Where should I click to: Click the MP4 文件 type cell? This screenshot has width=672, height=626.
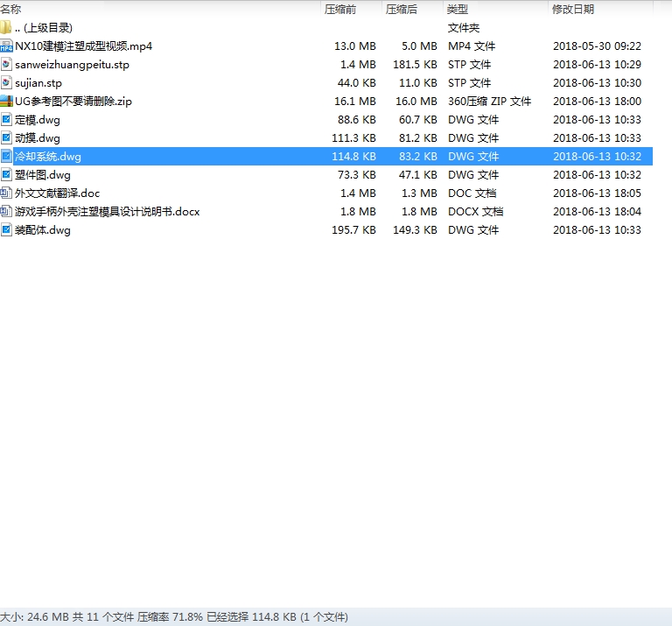tap(472, 46)
